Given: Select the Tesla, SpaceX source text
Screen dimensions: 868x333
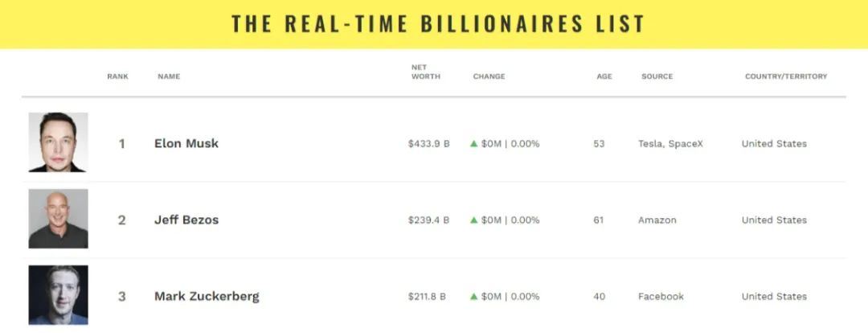Looking at the screenshot, I should click(670, 144).
